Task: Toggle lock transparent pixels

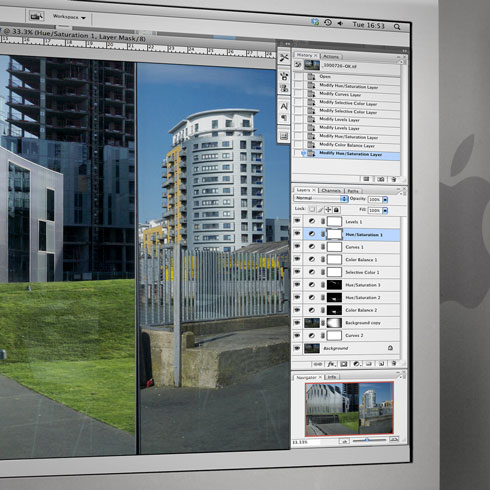Action: pos(312,209)
